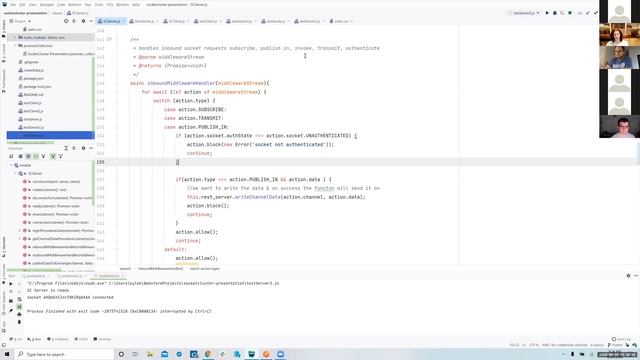Open Project panel settings gear

pyautogui.click(x=83, y=21)
